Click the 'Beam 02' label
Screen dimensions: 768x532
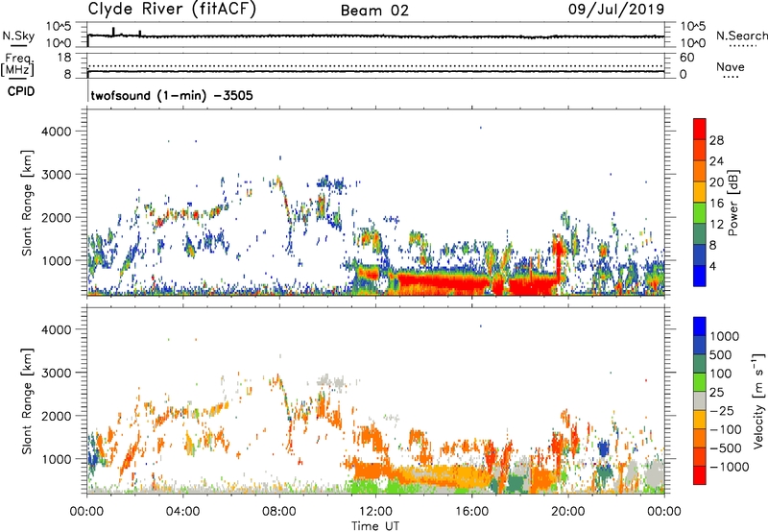374,11
